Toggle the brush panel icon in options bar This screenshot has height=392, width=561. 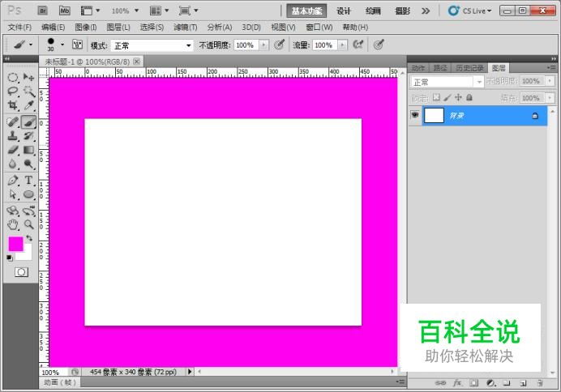point(77,45)
